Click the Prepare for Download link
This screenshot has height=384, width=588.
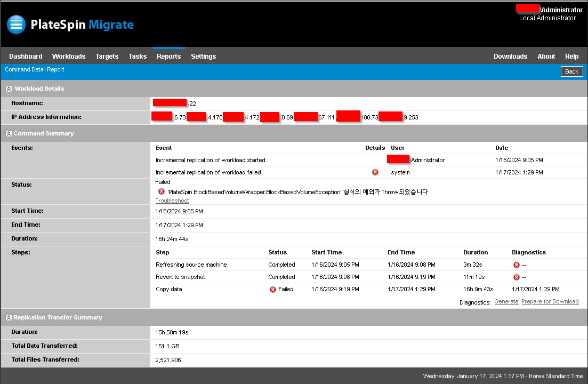(550, 301)
